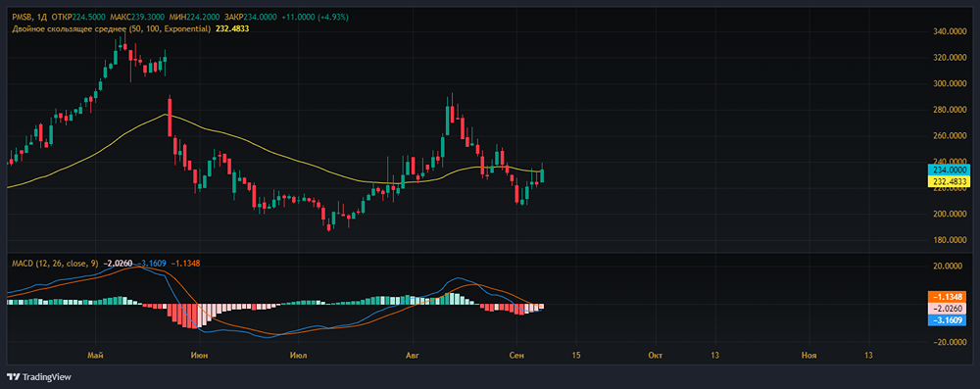Open the TradingView logo link
Screen dimensions: 980x389
(x=39, y=377)
